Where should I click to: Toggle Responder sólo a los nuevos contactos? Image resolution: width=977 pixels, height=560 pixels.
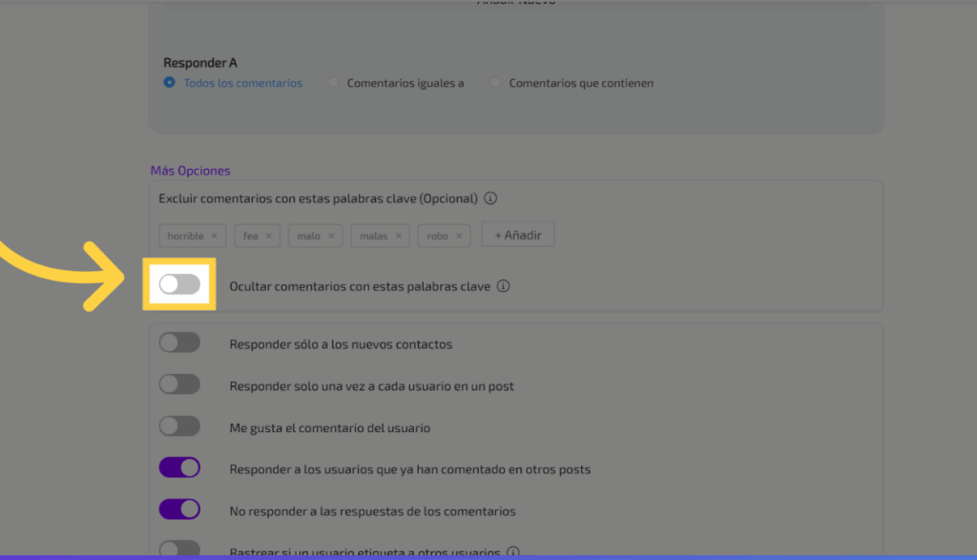[179, 343]
